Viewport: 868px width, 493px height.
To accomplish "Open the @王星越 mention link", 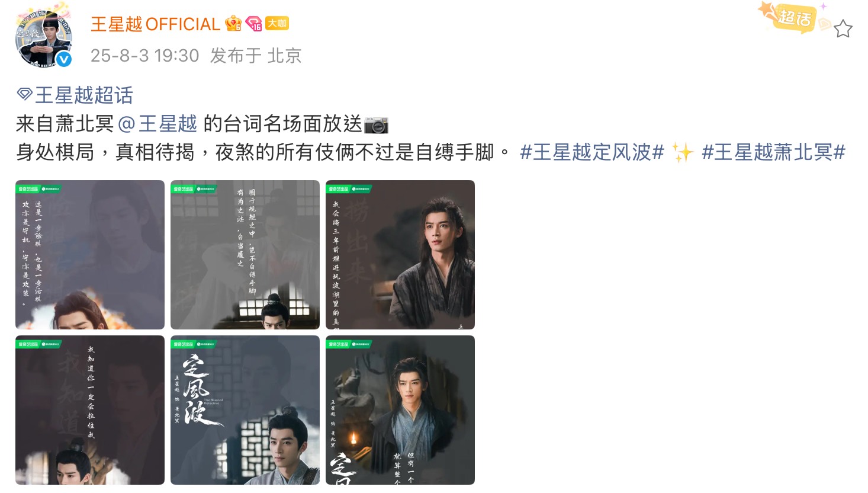I will tap(157, 124).
